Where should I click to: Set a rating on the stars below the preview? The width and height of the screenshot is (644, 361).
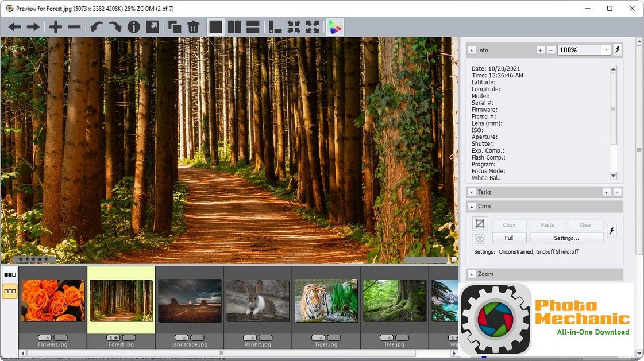pyautogui.click(x=33, y=258)
